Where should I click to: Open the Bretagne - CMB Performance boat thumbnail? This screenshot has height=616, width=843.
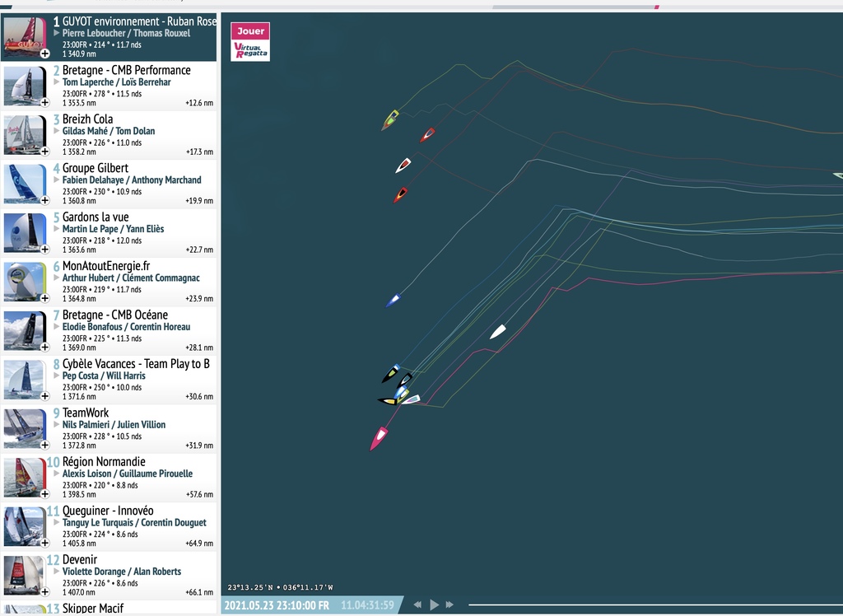[x=25, y=85]
